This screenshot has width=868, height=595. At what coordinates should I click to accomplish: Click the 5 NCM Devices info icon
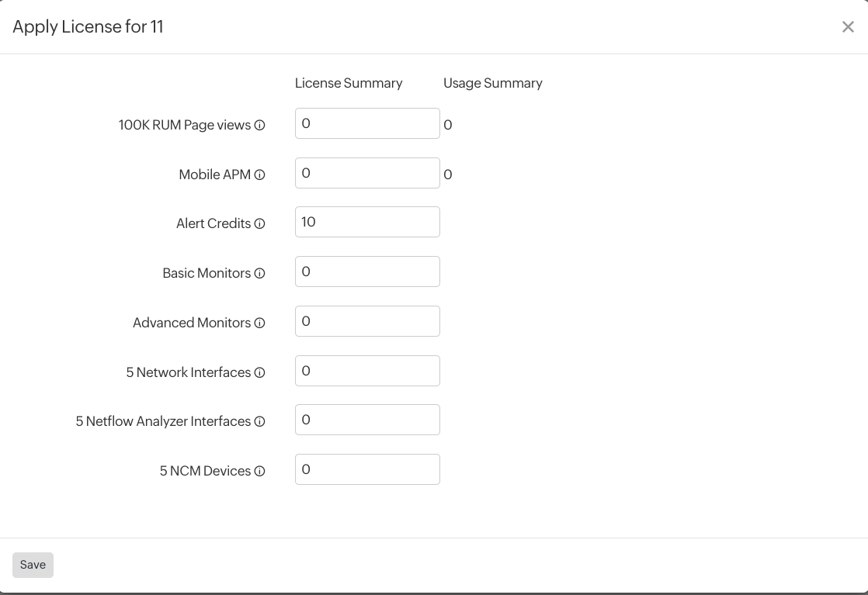click(259, 471)
